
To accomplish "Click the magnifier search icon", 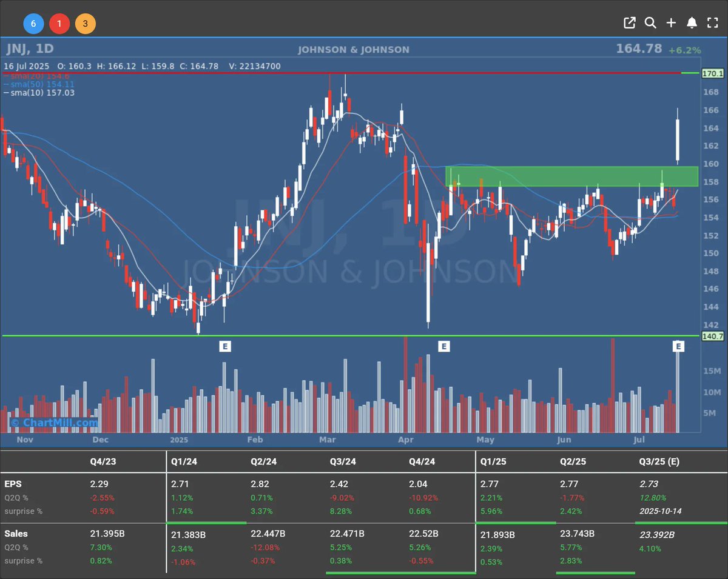I will tap(650, 23).
